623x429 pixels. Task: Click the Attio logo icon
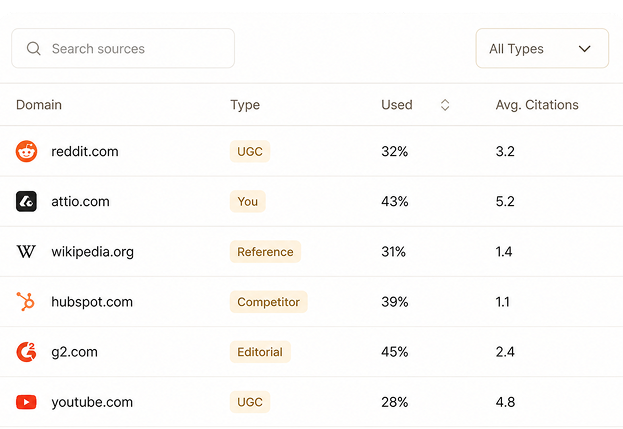tap(26, 201)
